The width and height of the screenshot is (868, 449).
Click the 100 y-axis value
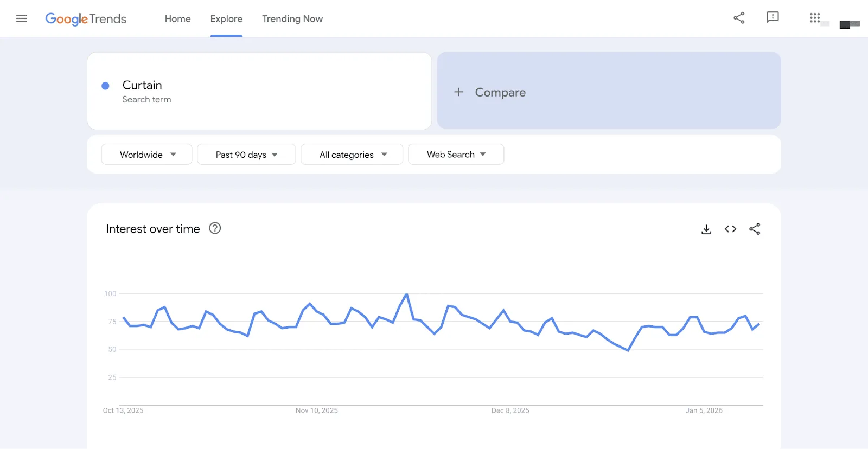tap(110, 294)
